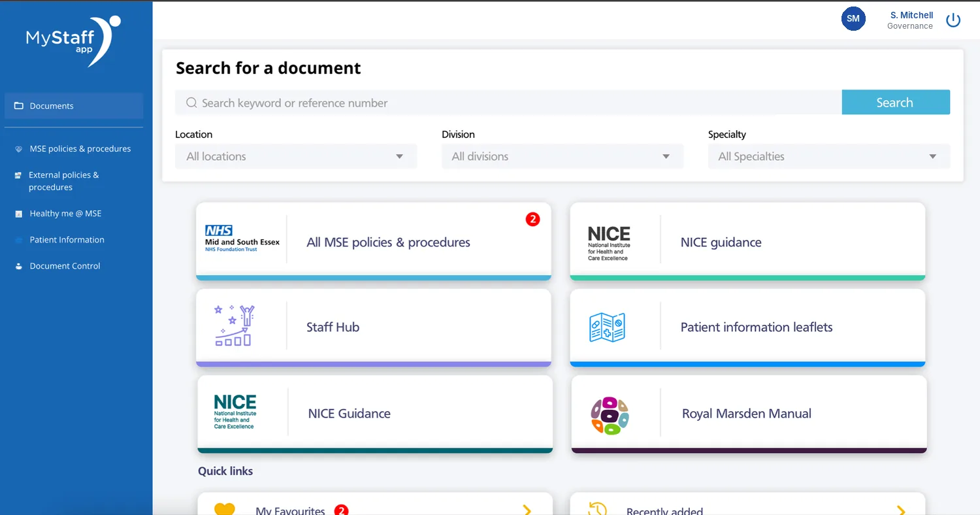The height and width of the screenshot is (515, 980).
Task: Click the patient leaflet brochure icon
Action: tap(607, 327)
